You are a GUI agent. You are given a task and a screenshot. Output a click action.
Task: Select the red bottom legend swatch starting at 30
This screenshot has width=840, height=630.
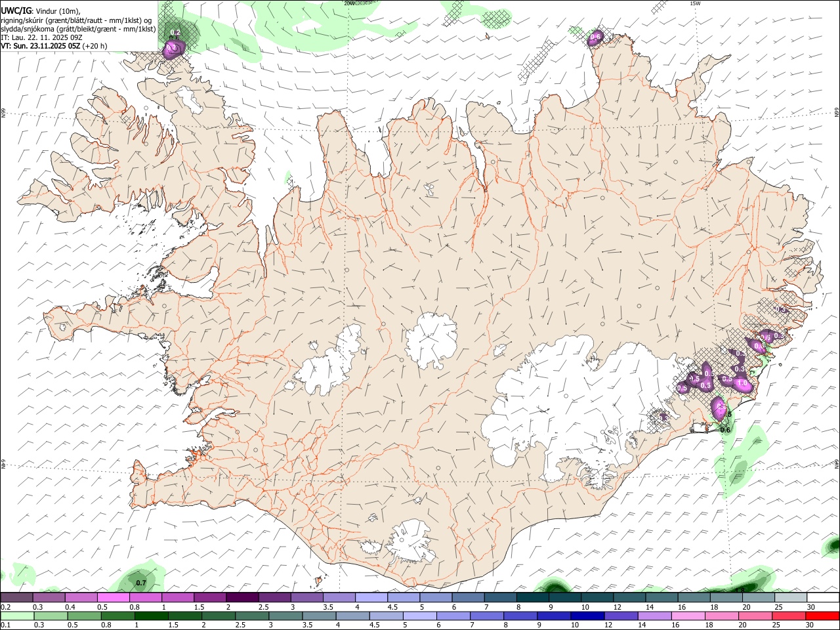[x=824, y=616]
